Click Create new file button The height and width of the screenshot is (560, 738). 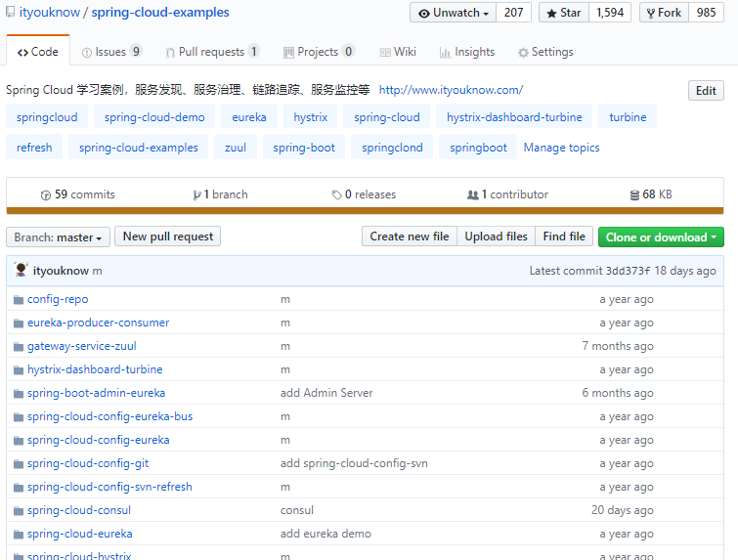pyautogui.click(x=410, y=237)
